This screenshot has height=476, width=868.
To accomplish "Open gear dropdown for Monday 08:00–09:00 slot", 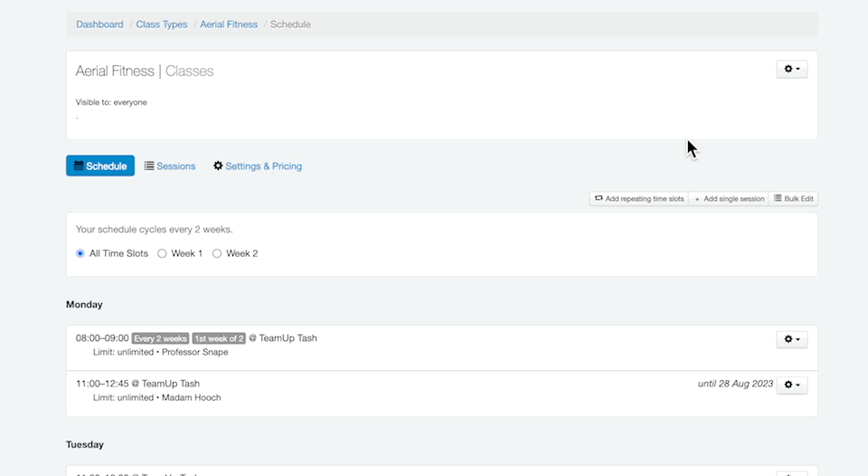I will (x=791, y=339).
